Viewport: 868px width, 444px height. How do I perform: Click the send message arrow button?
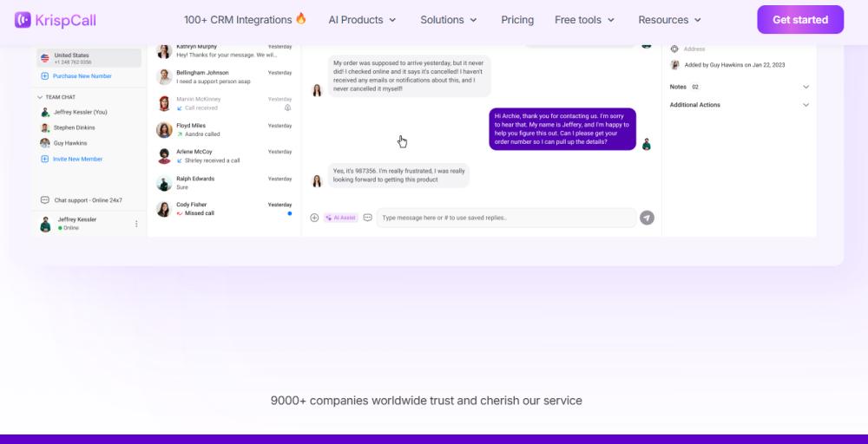click(648, 218)
